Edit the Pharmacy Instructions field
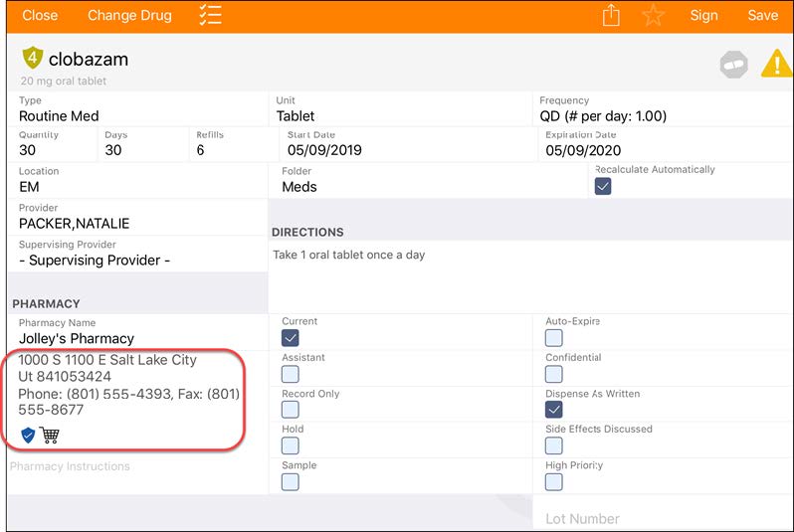The height and width of the screenshot is (532, 794). [x=137, y=475]
